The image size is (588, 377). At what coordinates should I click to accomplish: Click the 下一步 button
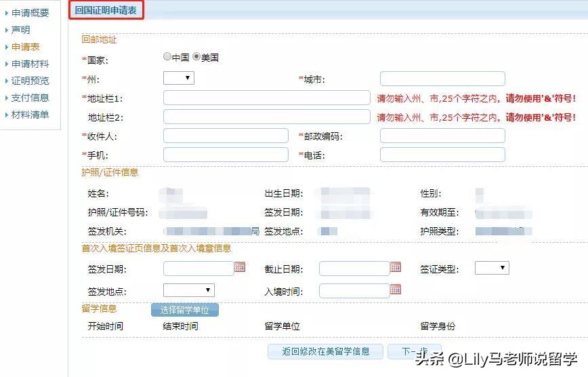tap(415, 351)
